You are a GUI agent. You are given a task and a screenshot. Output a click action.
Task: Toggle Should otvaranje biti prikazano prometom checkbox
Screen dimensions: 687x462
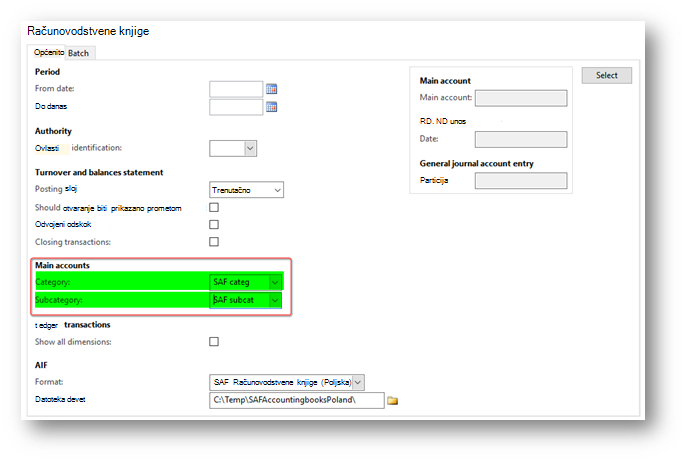[214, 207]
